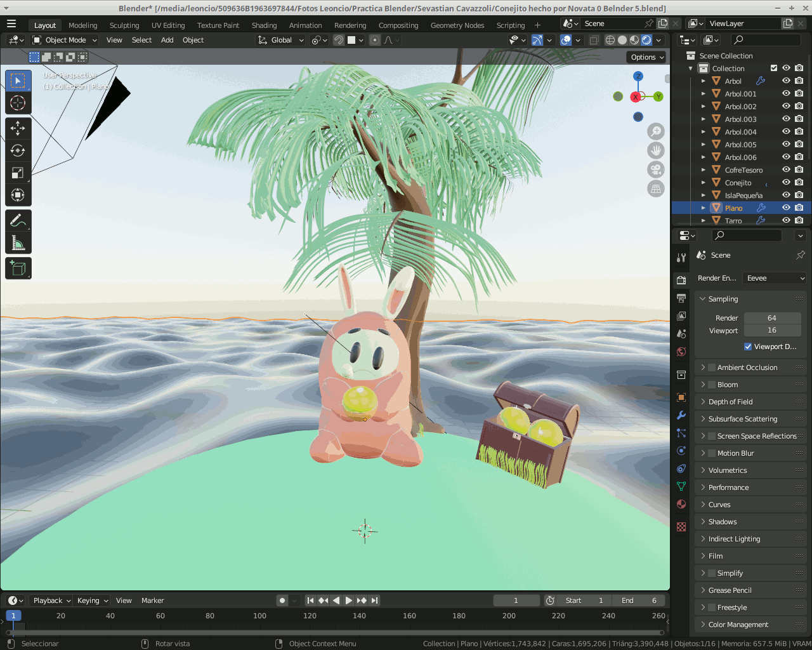812x650 pixels.
Task: Open Render Engine Eevee dropdown
Action: (x=775, y=278)
